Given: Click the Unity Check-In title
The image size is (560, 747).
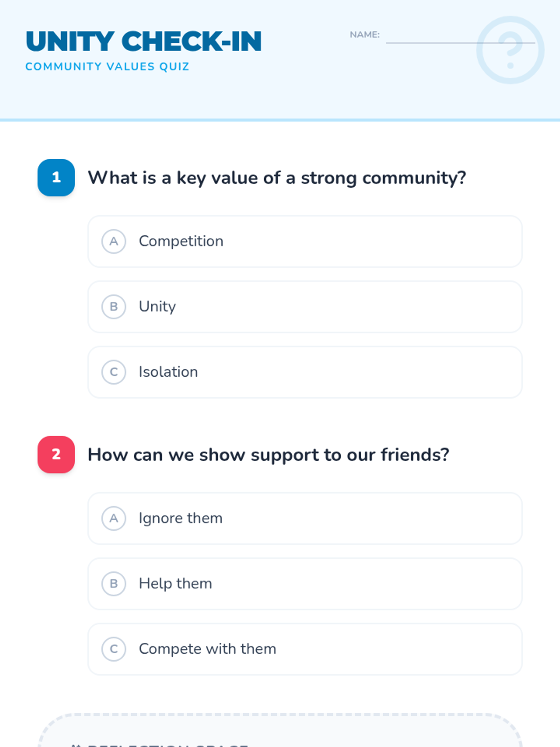Looking at the screenshot, I should click(x=143, y=41).
